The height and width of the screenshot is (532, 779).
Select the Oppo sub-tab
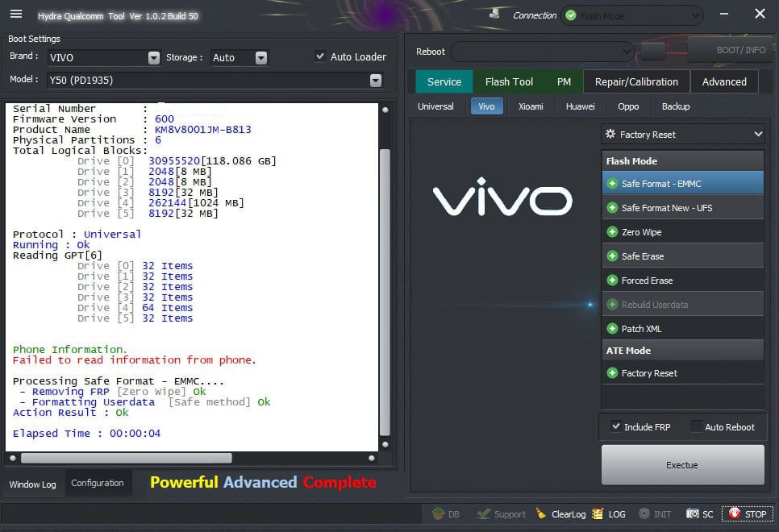tap(628, 106)
